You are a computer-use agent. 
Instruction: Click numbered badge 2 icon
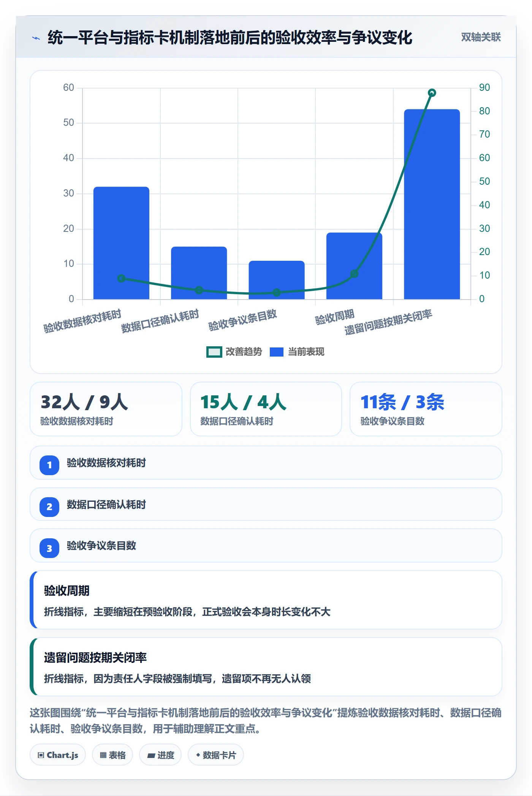click(49, 507)
